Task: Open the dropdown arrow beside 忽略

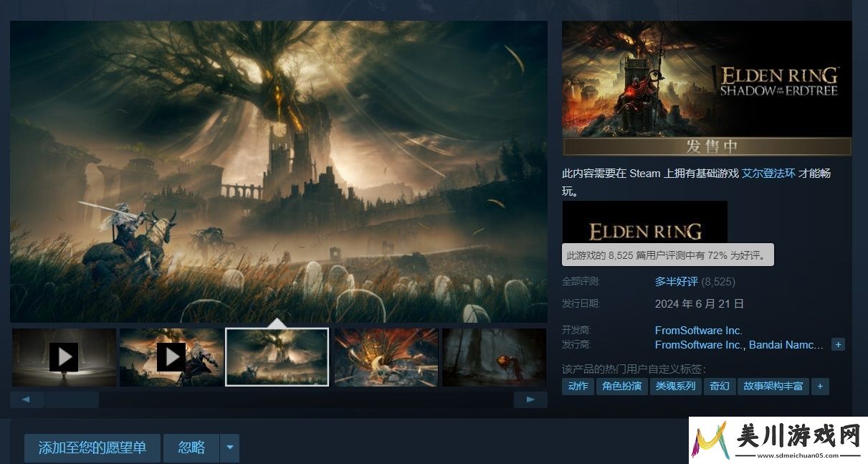Action: (229, 448)
